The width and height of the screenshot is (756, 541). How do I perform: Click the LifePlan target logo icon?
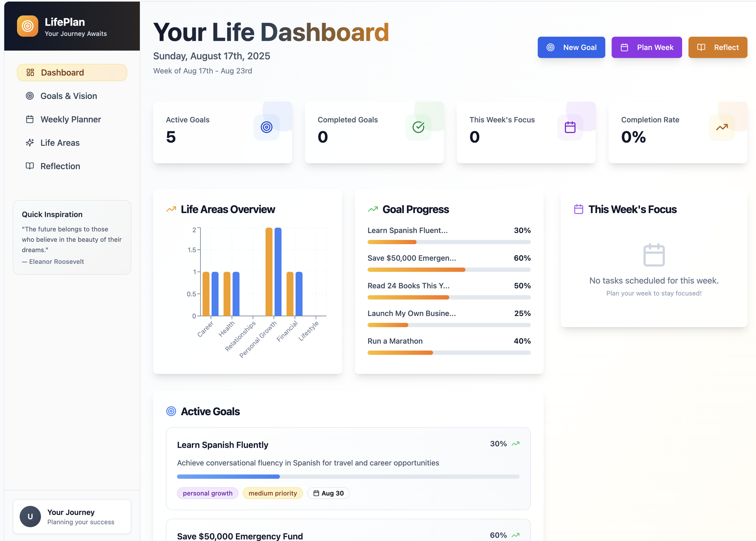pos(28,26)
